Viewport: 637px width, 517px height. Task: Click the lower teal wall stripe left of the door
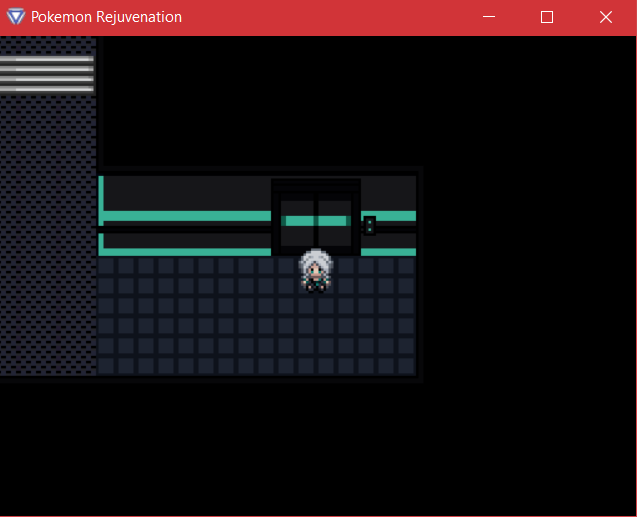(x=186, y=251)
